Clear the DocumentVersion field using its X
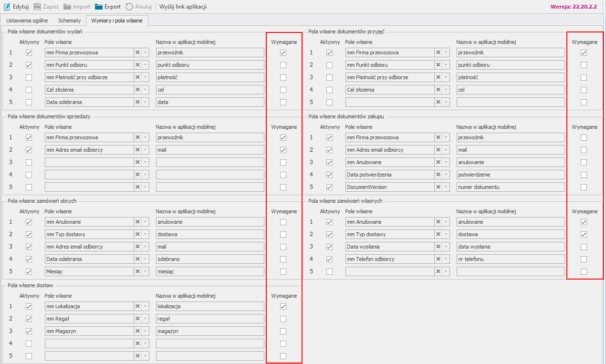This screenshot has width=606, height=364. click(x=438, y=187)
